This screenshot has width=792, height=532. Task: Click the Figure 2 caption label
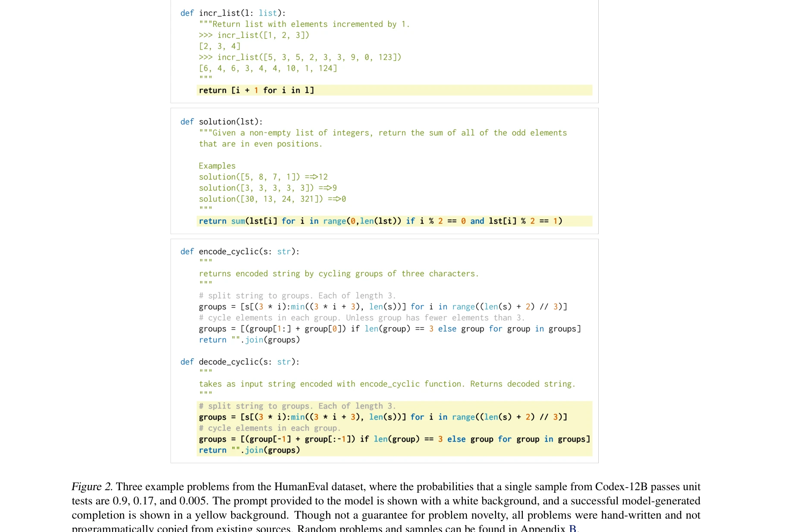point(92,486)
